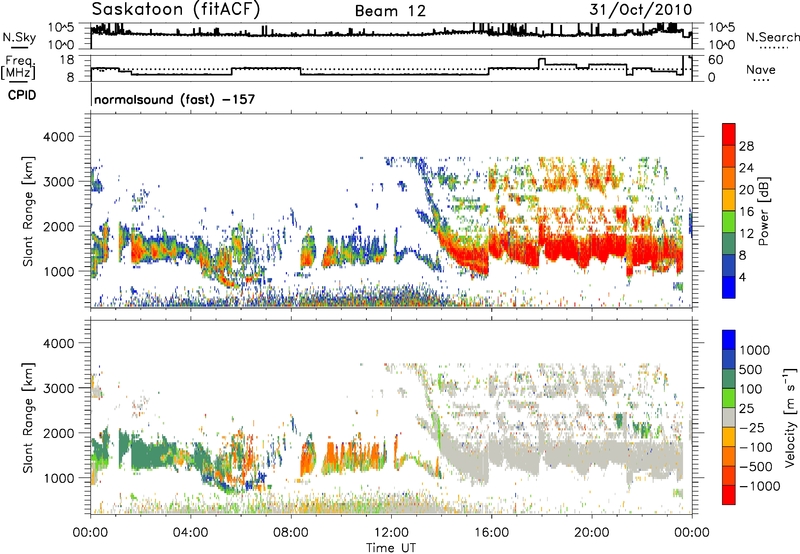Click the '12:00' time tick label
Viewport: 800px width, 554px height.
click(391, 533)
